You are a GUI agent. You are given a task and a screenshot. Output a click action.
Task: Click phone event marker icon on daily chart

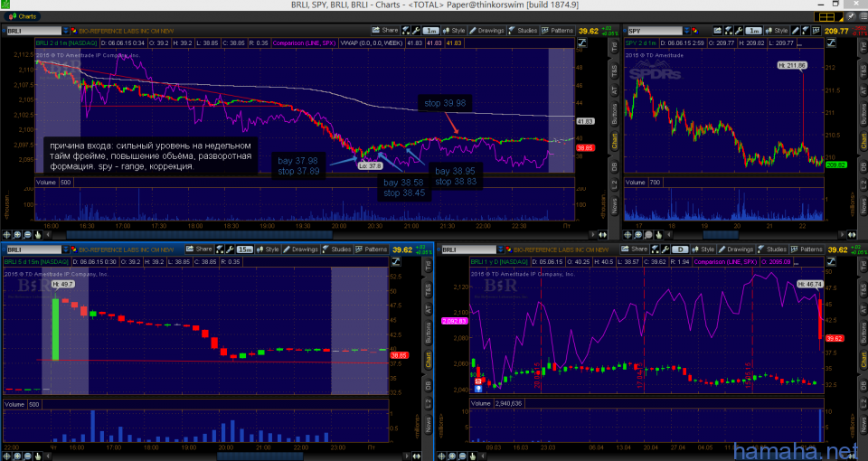click(x=477, y=381)
